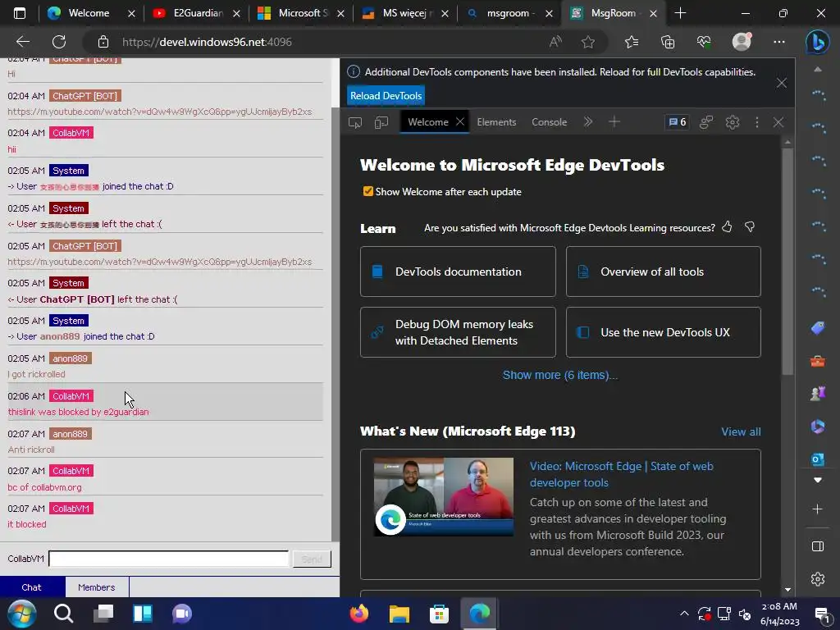Click the profile avatar icon
Image resolution: width=840 pixels, height=630 pixels.
742,41
